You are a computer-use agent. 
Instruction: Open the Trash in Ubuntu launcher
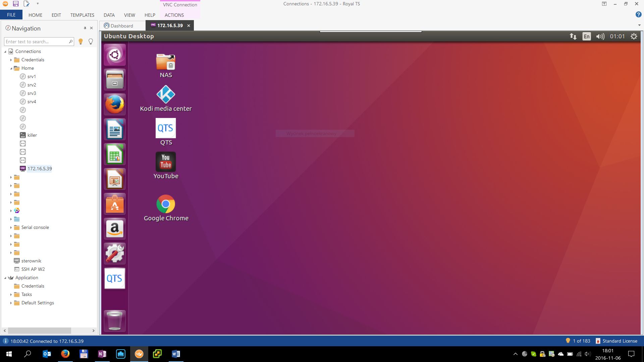point(115,321)
